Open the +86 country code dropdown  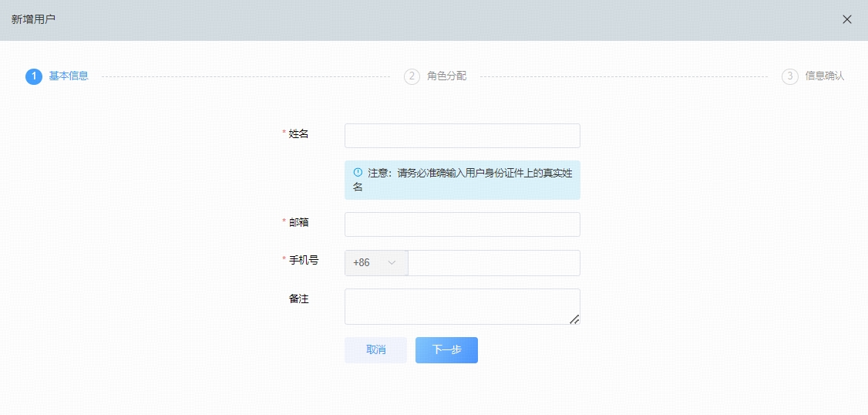tap(376, 262)
